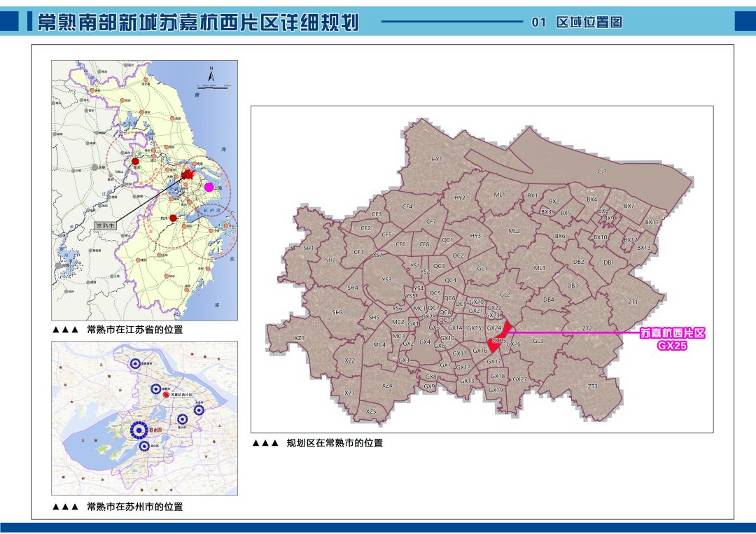Expand the HY1 district in the north
This screenshot has width=756, height=534.
(x=437, y=159)
